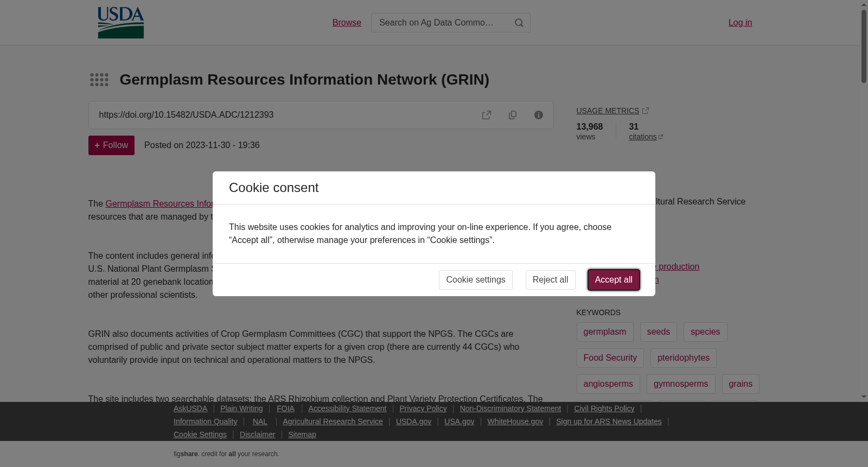
Task: Click the USDA logo
Action: 120,23
